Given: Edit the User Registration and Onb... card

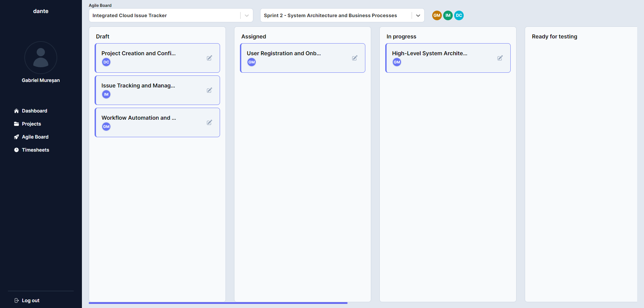Looking at the screenshot, I should [355, 58].
